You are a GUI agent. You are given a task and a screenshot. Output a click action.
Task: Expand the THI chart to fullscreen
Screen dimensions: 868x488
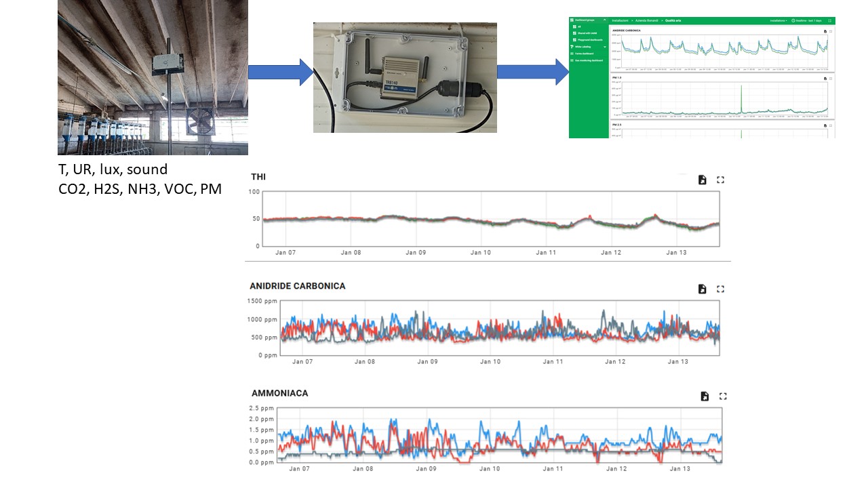click(x=721, y=180)
